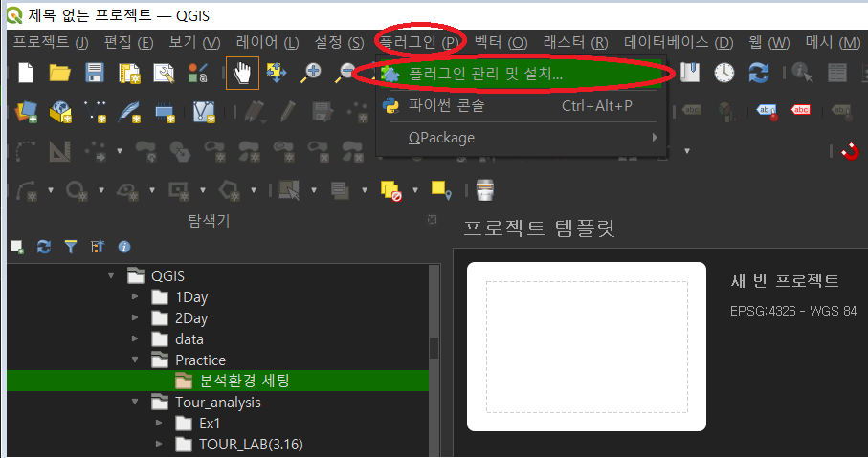The image size is (868, 458).
Task: Create a new project with blank page icon
Action: (26, 73)
